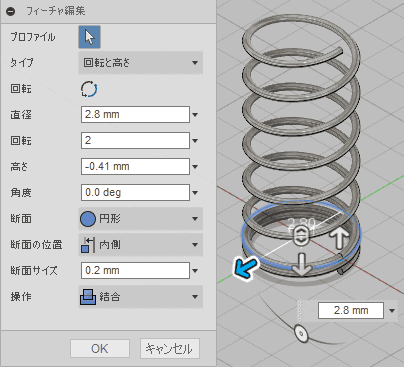Click the 断面の位置 label
This screenshot has width=404, height=367.
(x=36, y=245)
